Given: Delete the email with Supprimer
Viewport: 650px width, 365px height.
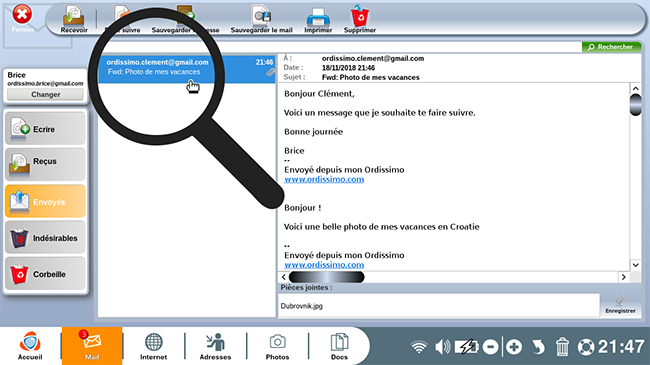Looking at the screenshot, I should coord(360,19).
